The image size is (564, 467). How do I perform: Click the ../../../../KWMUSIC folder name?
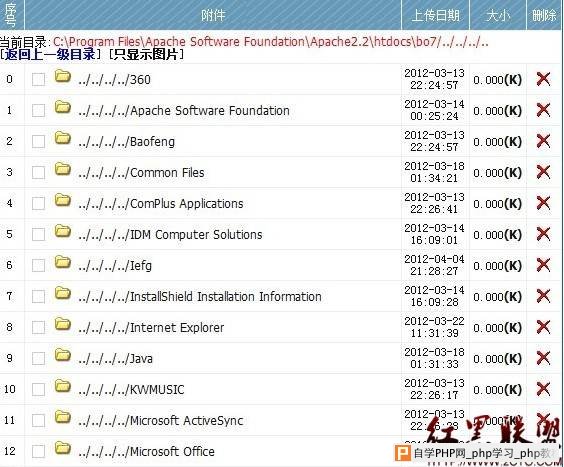point(131,389)
